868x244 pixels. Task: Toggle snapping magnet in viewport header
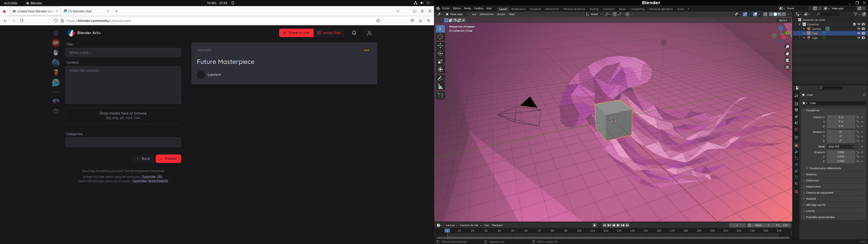coord(615,14)
